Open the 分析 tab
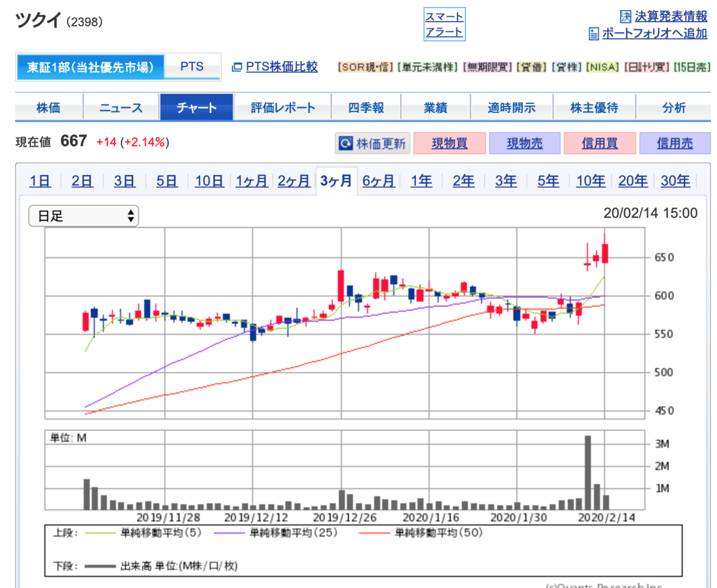717x588 pixels. pos(674,108)
